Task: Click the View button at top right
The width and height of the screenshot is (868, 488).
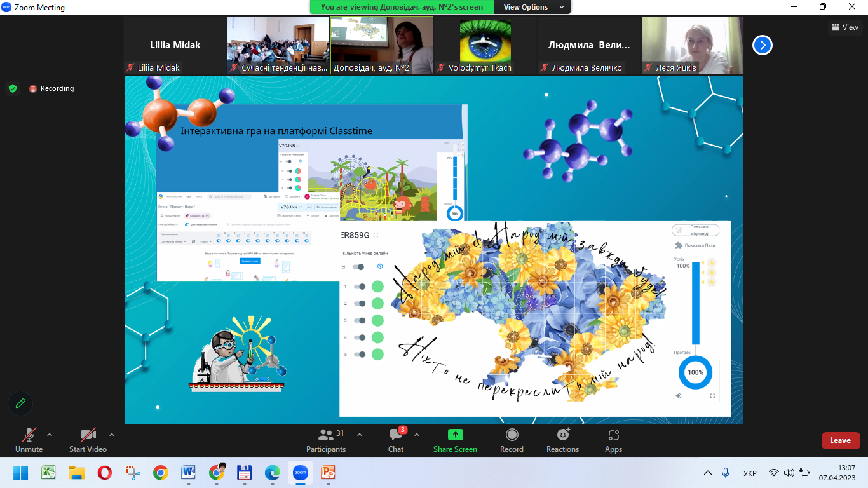Action: [844, 27]
